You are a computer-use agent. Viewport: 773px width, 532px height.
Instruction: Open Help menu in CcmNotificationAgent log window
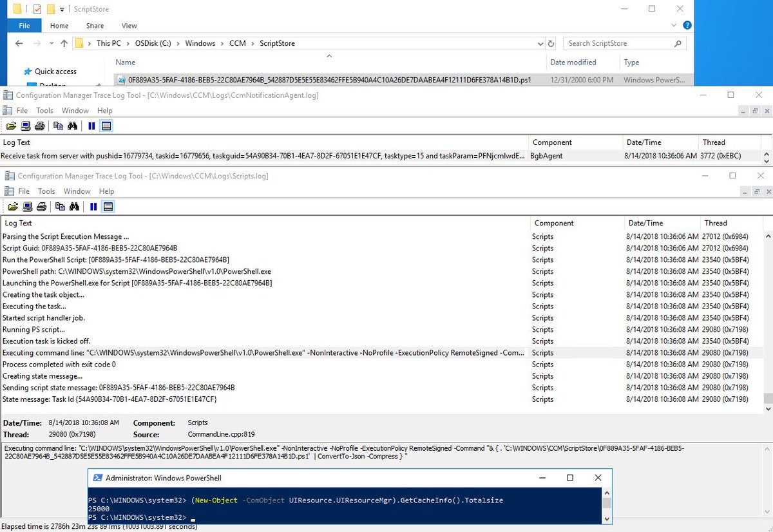(x=104, y=111)
